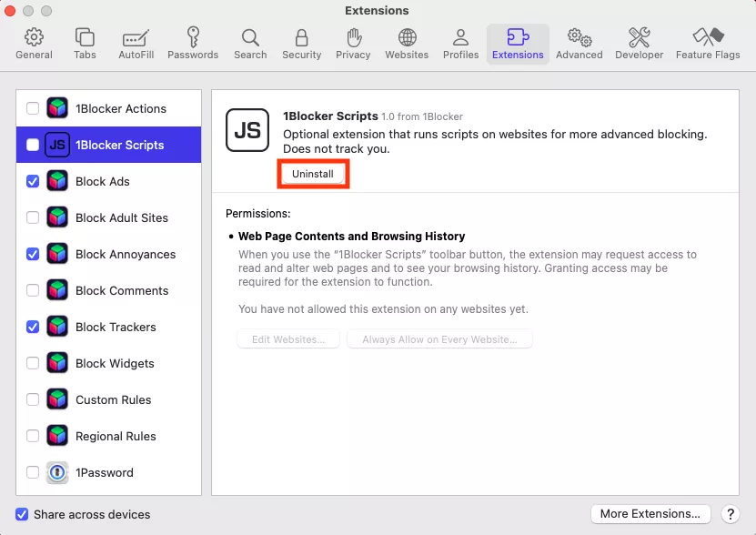Enable the 1Blocker Scripts checkbox
Screen dimensions: 756x535
[33, 145]
